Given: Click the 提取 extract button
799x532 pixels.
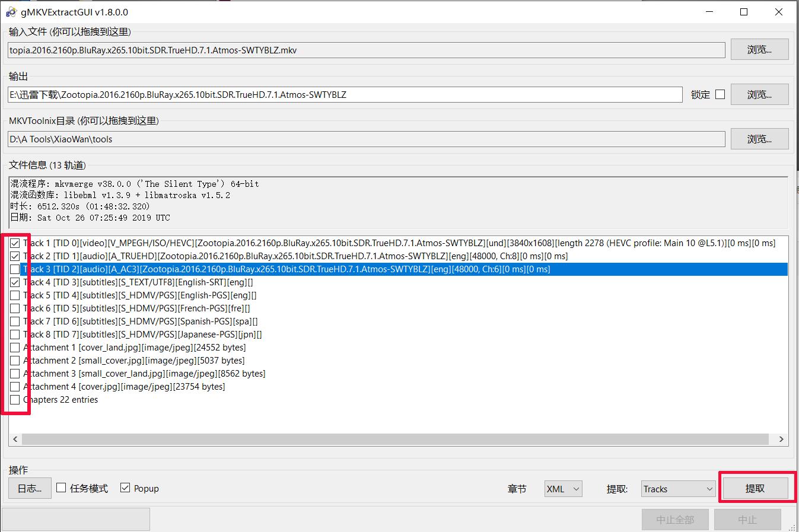Looking at the screenshot, I should pyautogui.click(x=755, y=488).
